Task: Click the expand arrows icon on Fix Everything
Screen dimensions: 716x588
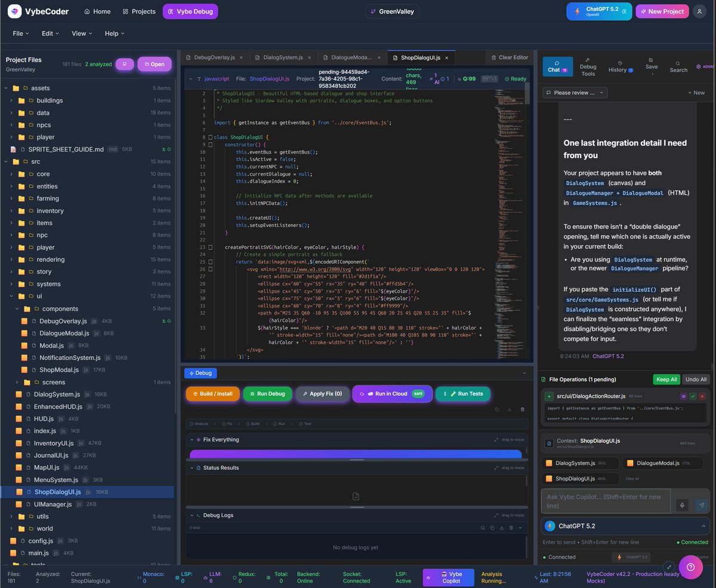Action: 496,439
